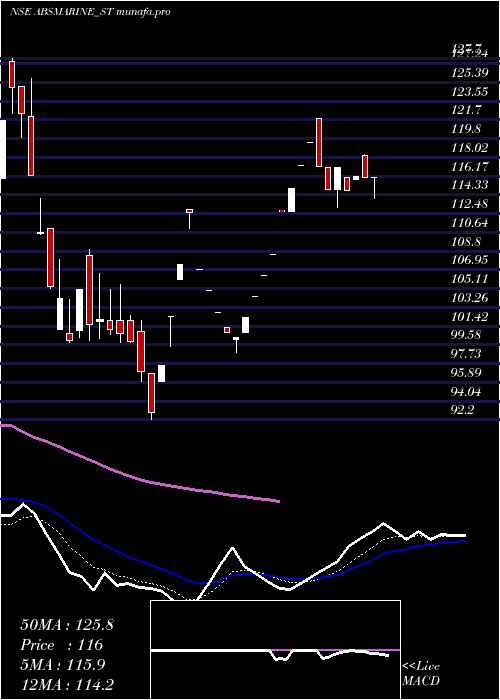Click the 101.42 price axis label
500x700 pixels.
click(470, 317)
